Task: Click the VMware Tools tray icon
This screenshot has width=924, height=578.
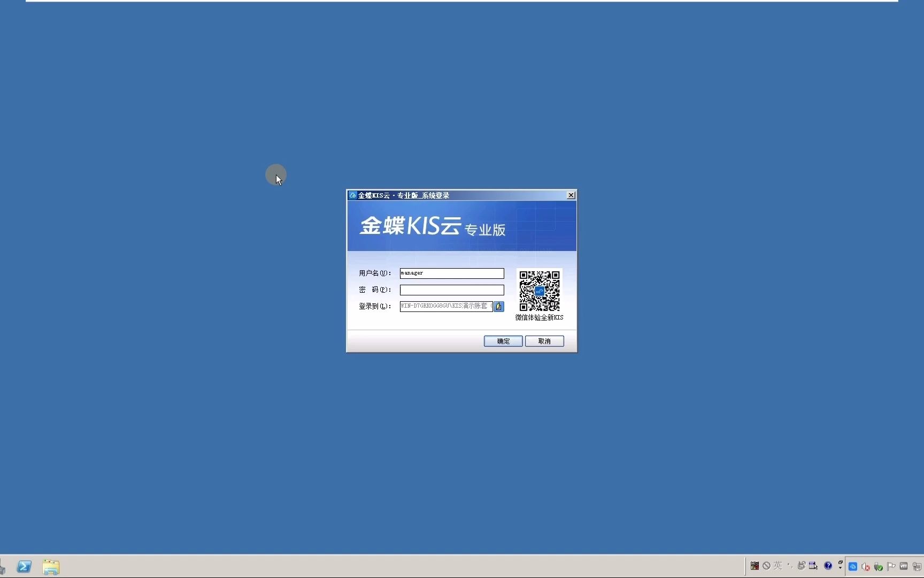Action: point(904,566)
